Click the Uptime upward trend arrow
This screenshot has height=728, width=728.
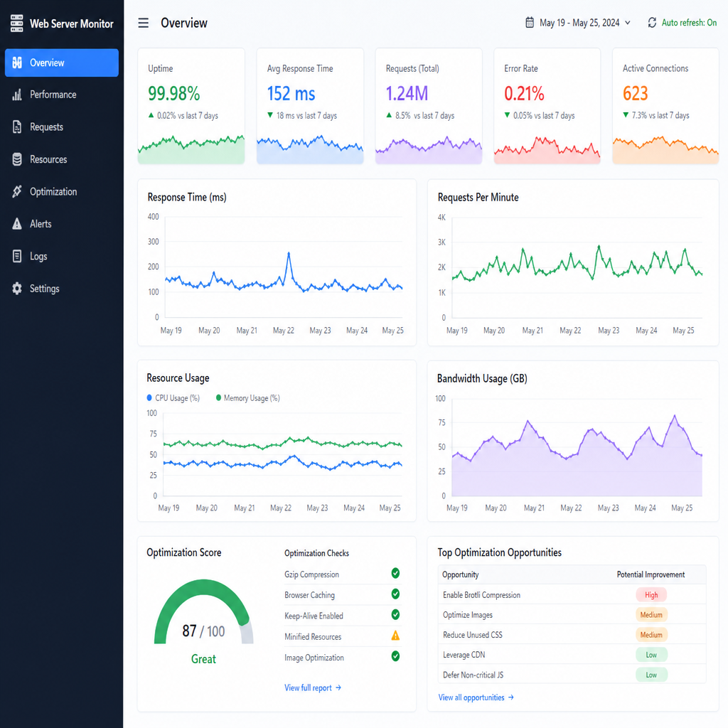(151, 115)
